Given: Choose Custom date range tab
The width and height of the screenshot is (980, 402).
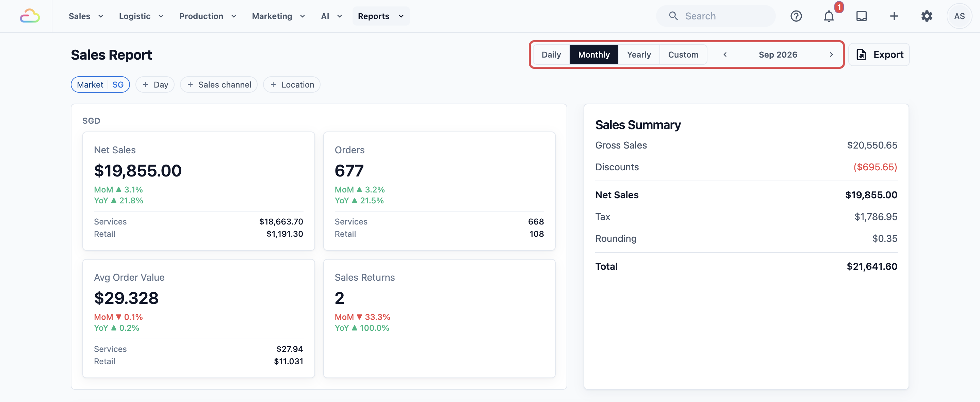Looking at the screenshot, I should 683,55.
